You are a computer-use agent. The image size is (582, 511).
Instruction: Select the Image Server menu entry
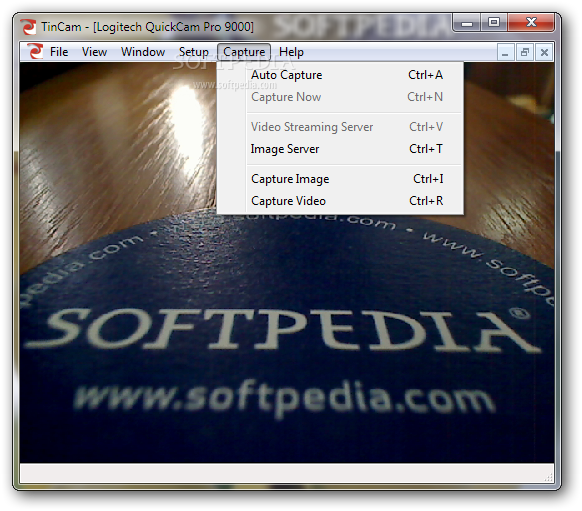tap(340, 149)
